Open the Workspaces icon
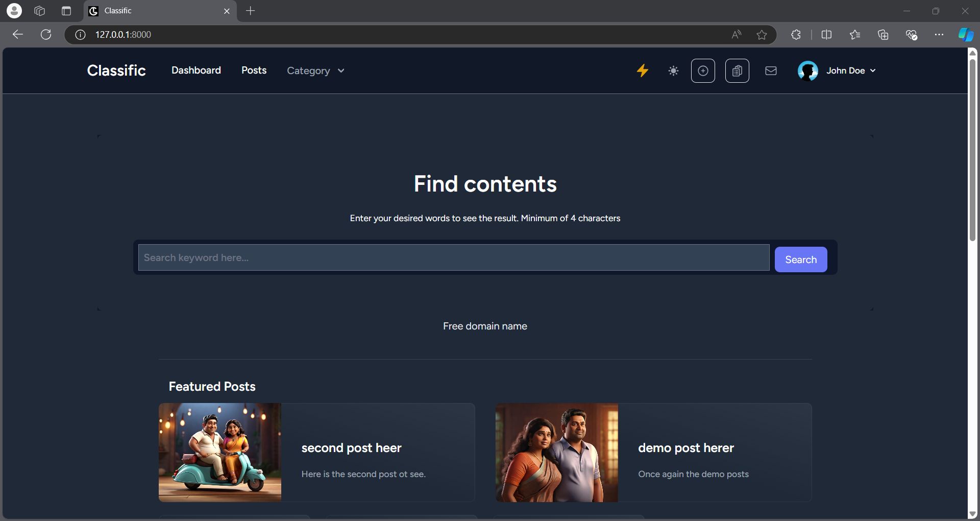Viewport: 980px width, 521px height. pos(40,11)
